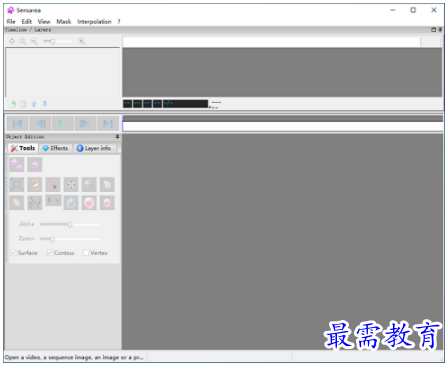
Task: Open the Mask menu
Action: click(x=64, y=22)
